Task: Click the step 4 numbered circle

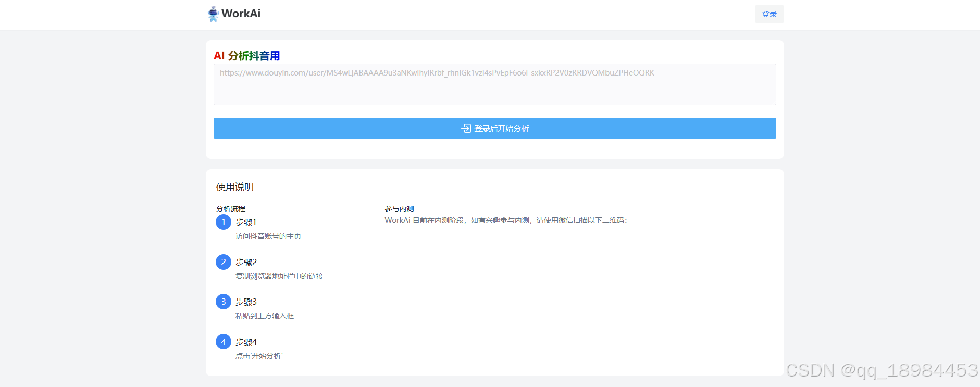Action: pos(224,342)
